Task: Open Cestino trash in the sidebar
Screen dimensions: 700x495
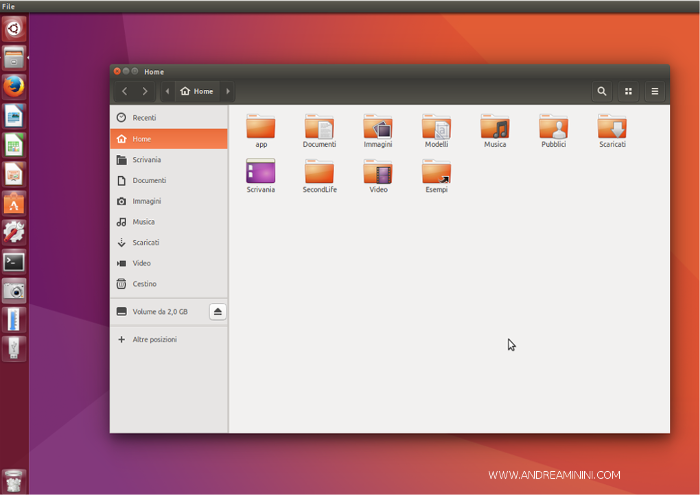Action: tap(144, 284)
